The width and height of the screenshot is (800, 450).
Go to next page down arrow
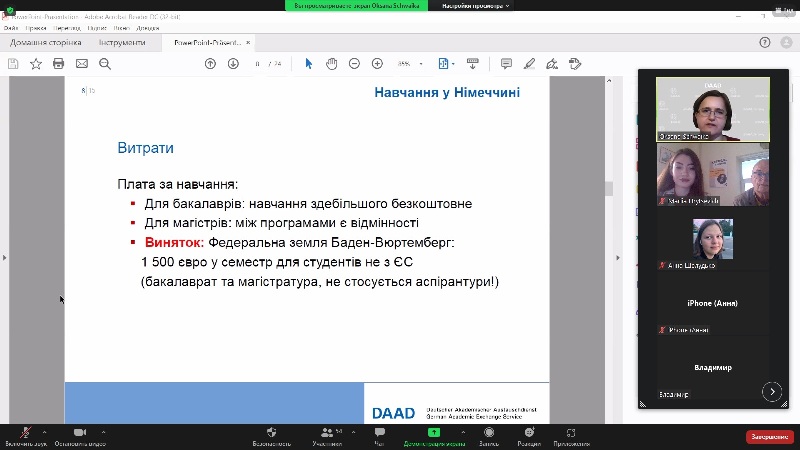coord(233,64)
